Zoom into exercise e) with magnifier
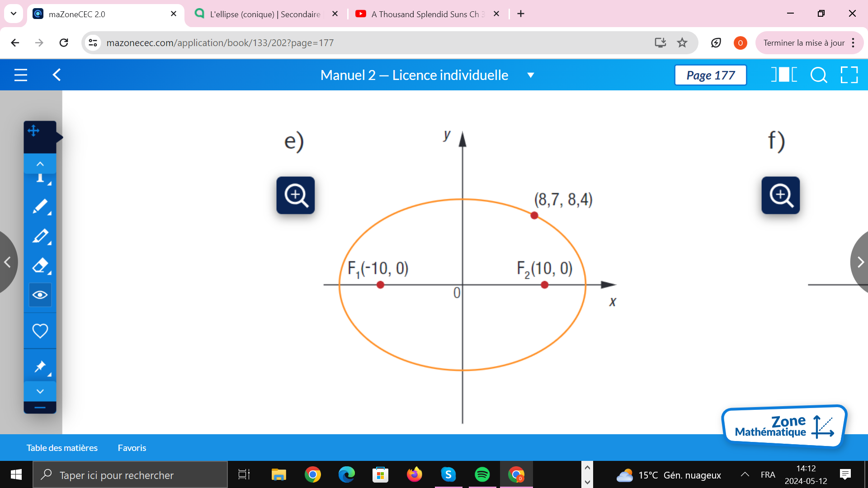 pos(296,195)
